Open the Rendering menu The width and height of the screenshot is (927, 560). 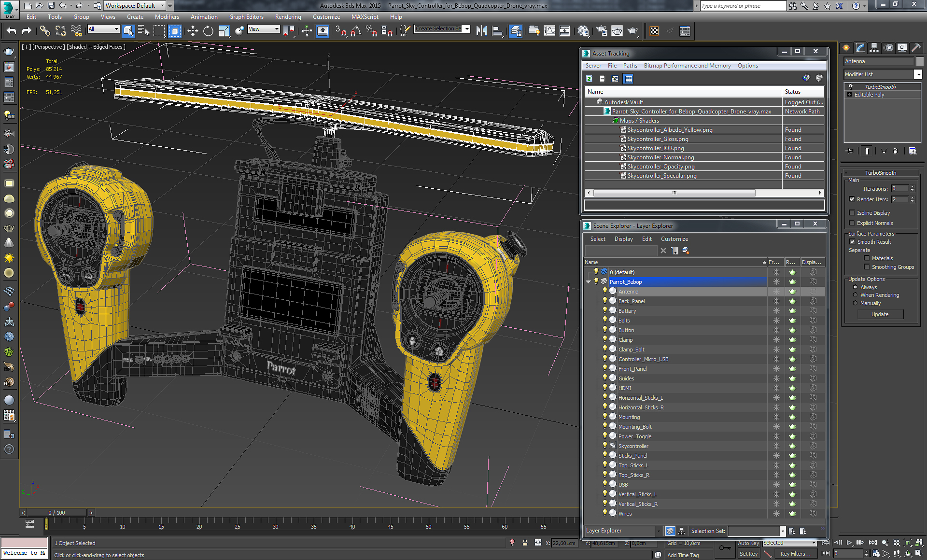pos(288,17)
